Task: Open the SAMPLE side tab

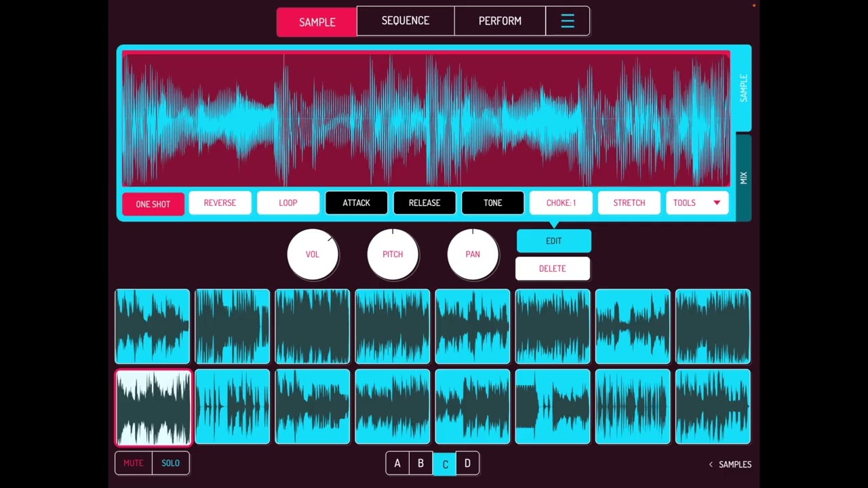Action: [744, 88]
